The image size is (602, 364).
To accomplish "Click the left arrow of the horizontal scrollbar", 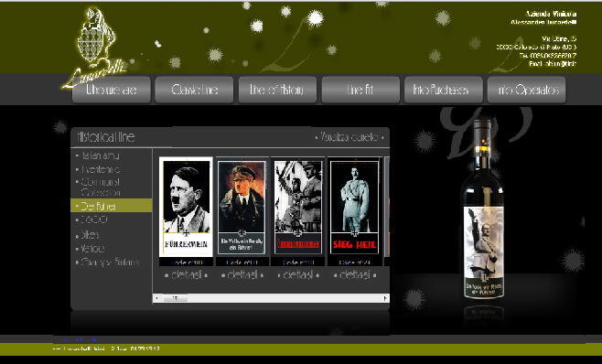I will click(156, 298).
